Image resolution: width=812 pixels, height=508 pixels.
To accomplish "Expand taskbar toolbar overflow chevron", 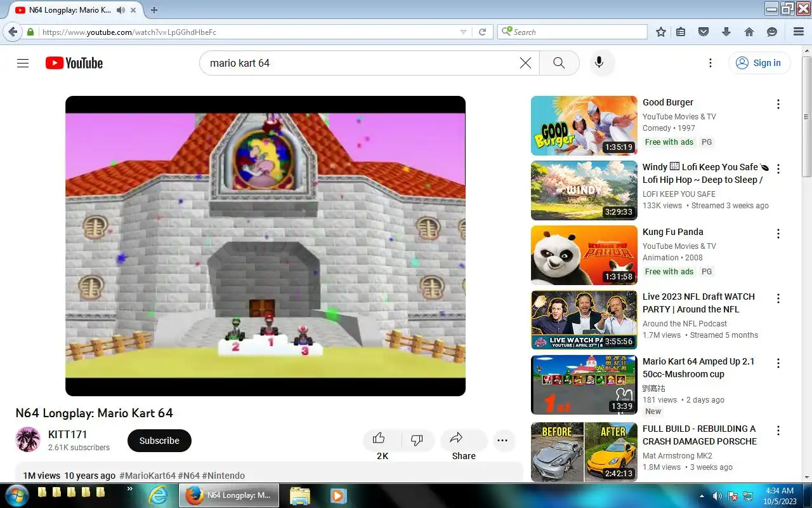I will (x=130, y=489).
